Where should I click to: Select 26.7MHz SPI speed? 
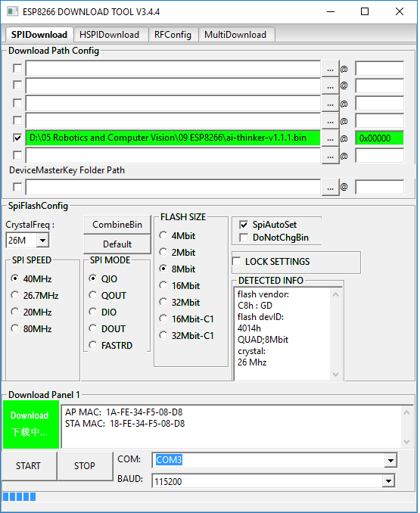[35, 295]
